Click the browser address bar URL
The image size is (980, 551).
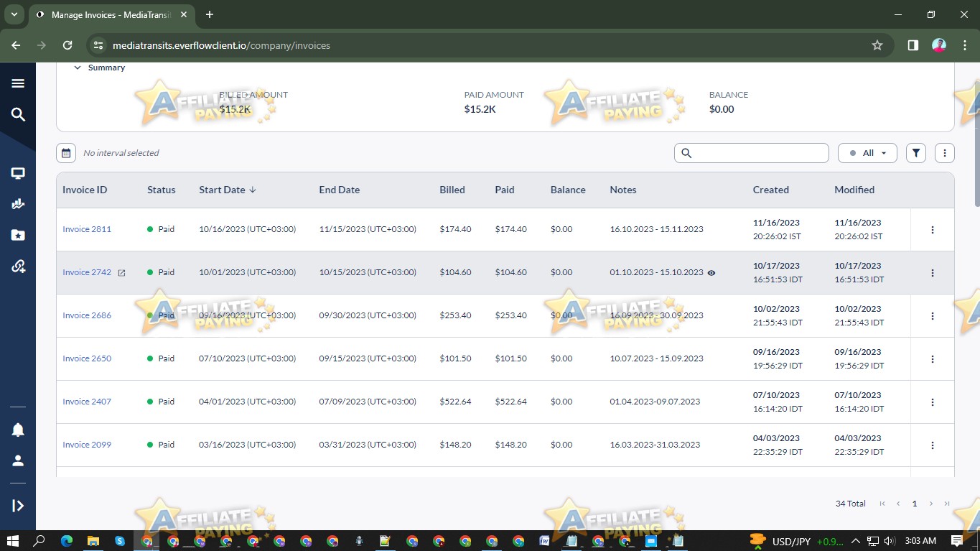pos(221,45)
